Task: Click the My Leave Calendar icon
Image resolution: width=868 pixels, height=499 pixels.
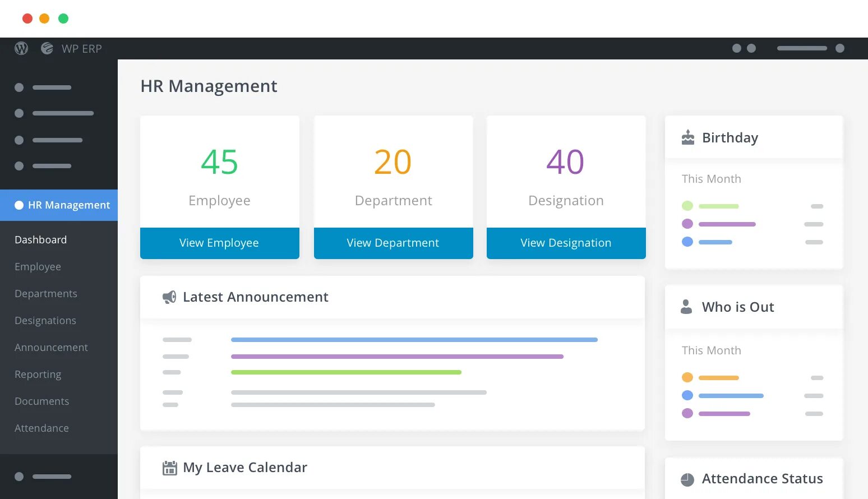Action: 169,468
